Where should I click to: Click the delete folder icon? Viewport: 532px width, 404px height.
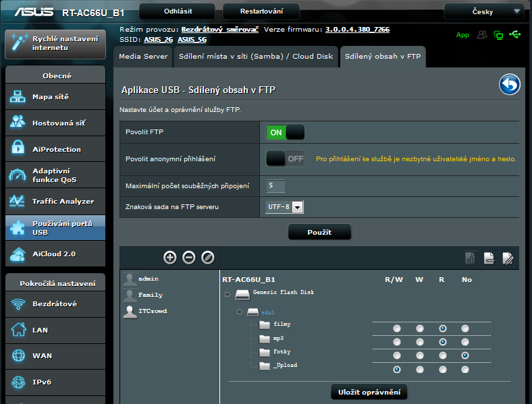click(x=489, y=257)
